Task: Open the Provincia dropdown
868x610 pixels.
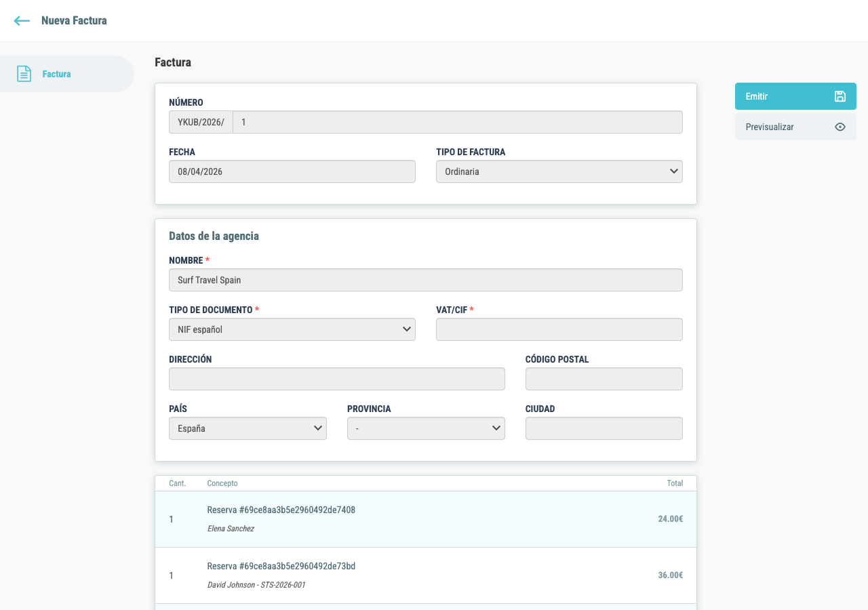Action: [426, 428]
